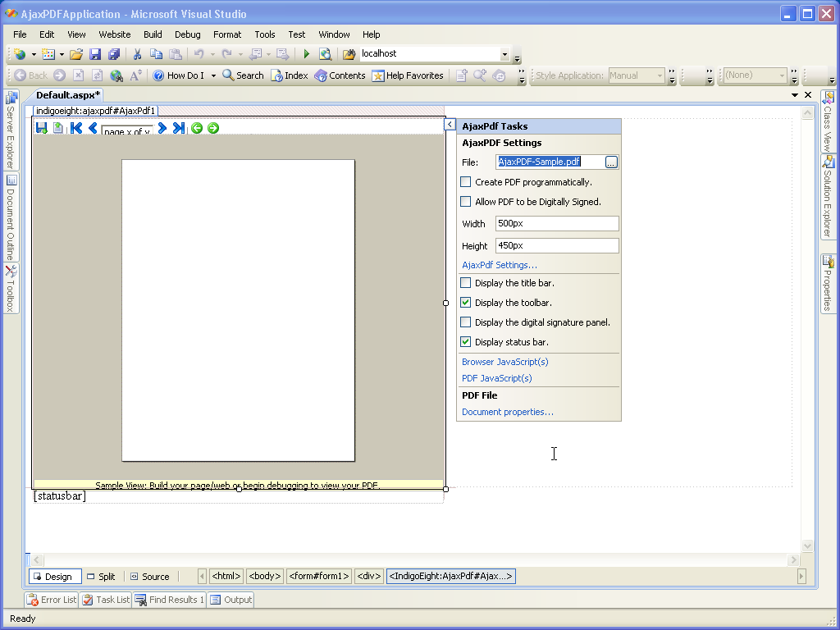
Task: Collapse the AjaxPdf Tasks smart tag panel
Action: click(450, 125)
